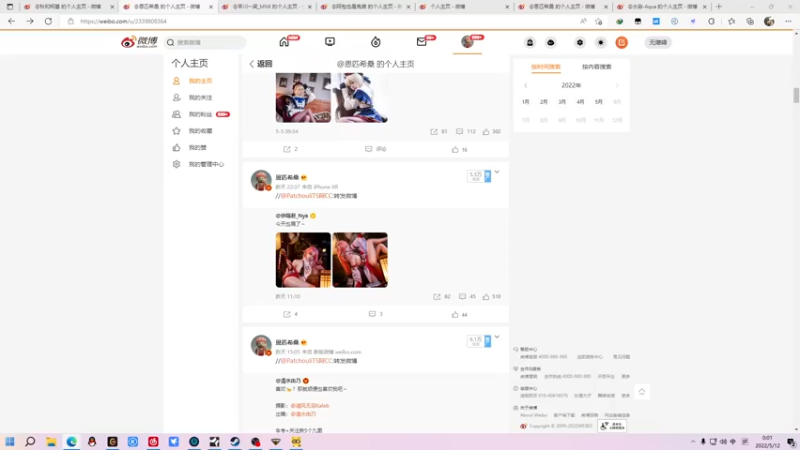Open the @PatchouliTSBCC mention in third post
This screenshot has width=800, height=450.
point(307,361)
